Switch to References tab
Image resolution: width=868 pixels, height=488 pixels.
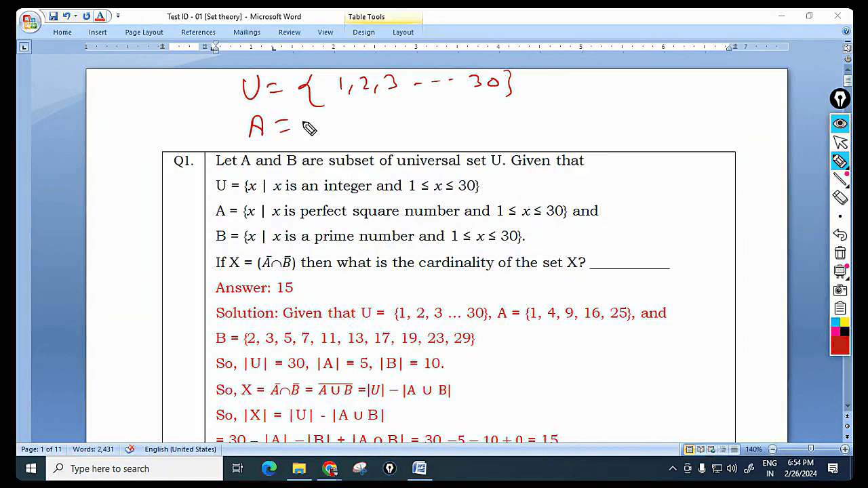tap(198, 32)
